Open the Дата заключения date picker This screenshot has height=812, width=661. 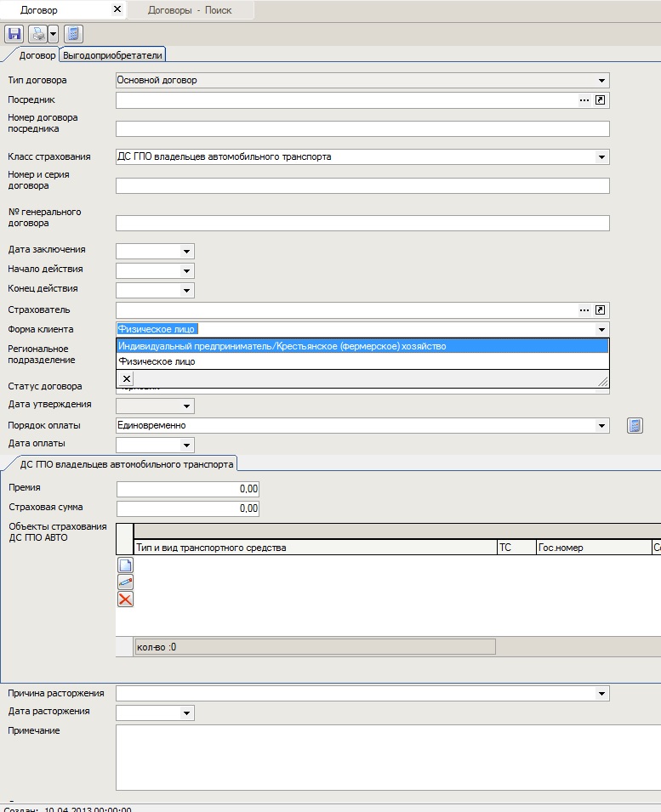(186, 252)
